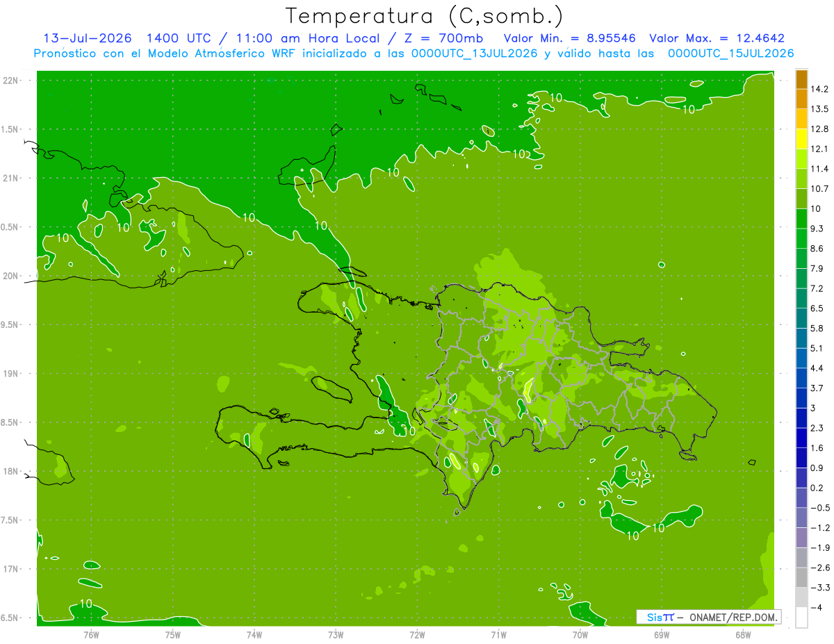Click the "7.9" colorbar value
834x644 pixels.
(x=818, y=269)
